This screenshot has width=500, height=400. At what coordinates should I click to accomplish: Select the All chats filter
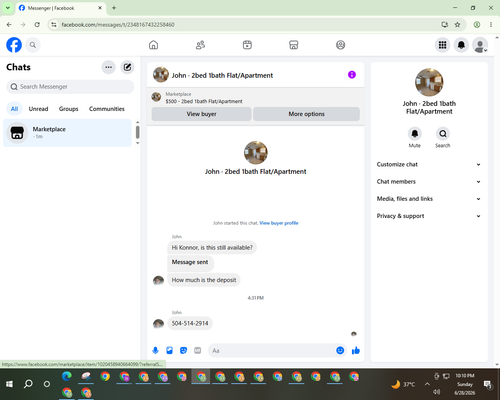click(x=14, y=109)
